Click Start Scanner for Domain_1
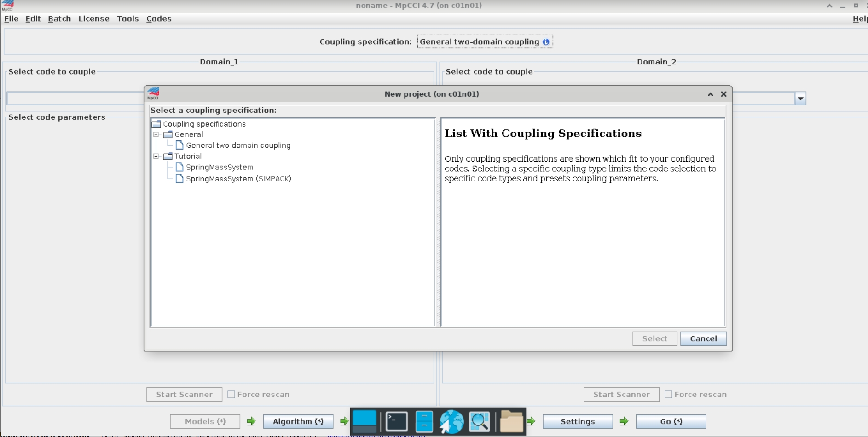Screen dimensions: 868x437 point(184,395)
